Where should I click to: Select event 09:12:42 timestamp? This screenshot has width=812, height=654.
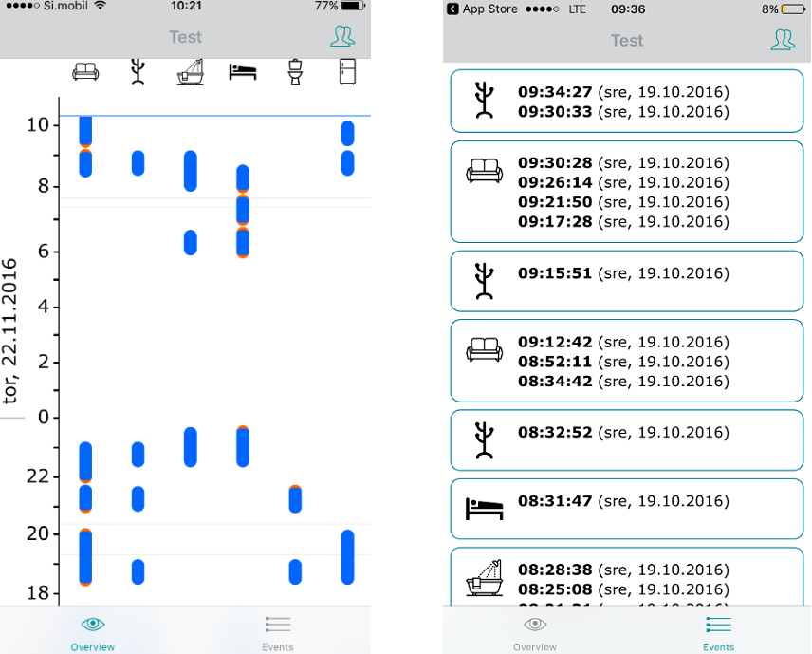click(555, 342)
